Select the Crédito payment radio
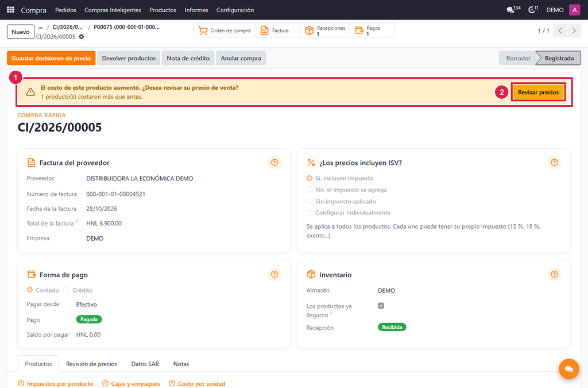The image size is (588, 388). (x=67, y=290)
